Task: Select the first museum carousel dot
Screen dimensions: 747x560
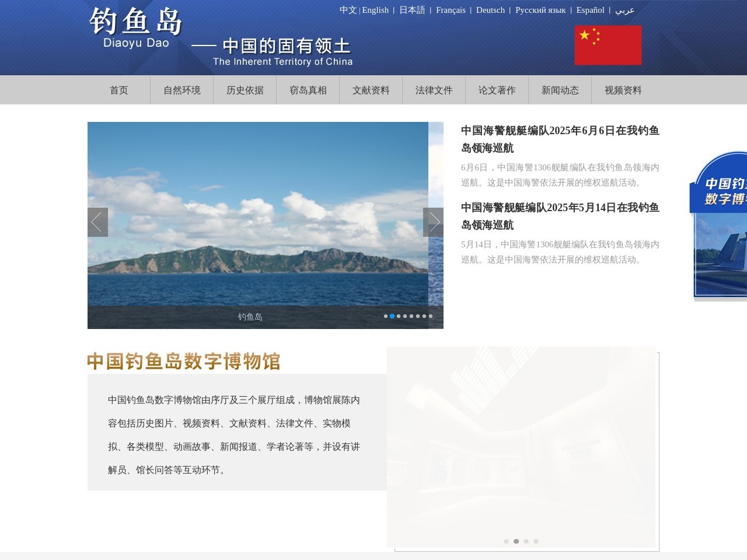Action: (506, 541)
